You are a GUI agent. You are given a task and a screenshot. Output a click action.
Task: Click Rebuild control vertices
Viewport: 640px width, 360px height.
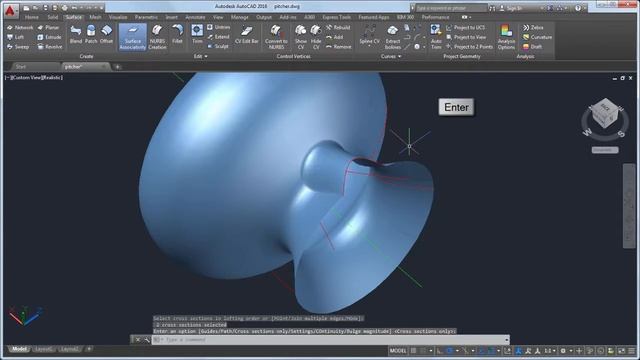click(x=338, y=27)
